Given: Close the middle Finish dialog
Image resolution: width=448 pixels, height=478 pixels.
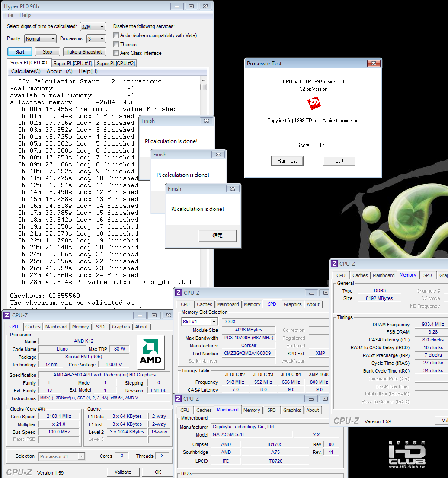Looking at the screenshot, I should [x=218, y=155].
